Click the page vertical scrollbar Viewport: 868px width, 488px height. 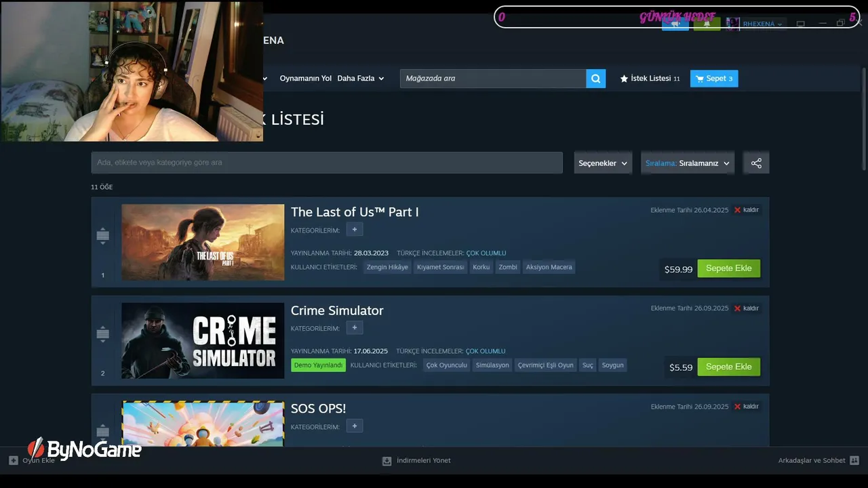tap(863, 119)
